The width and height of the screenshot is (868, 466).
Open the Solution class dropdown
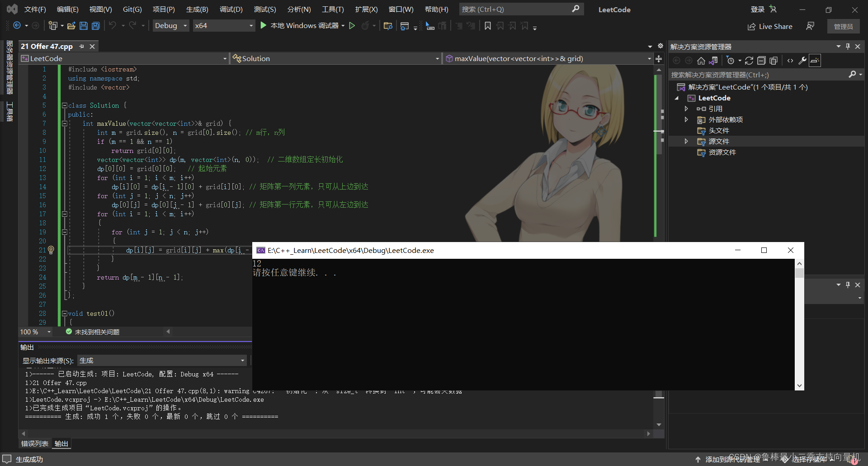[335, 58]
